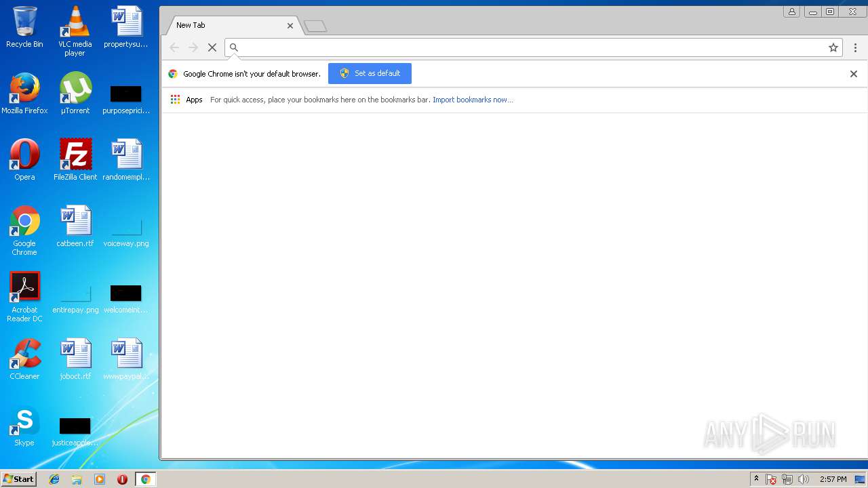The height and width of the screenshot is (488, 868).
Task: Open the volume speaker tray icon
Action: [804, 479]
